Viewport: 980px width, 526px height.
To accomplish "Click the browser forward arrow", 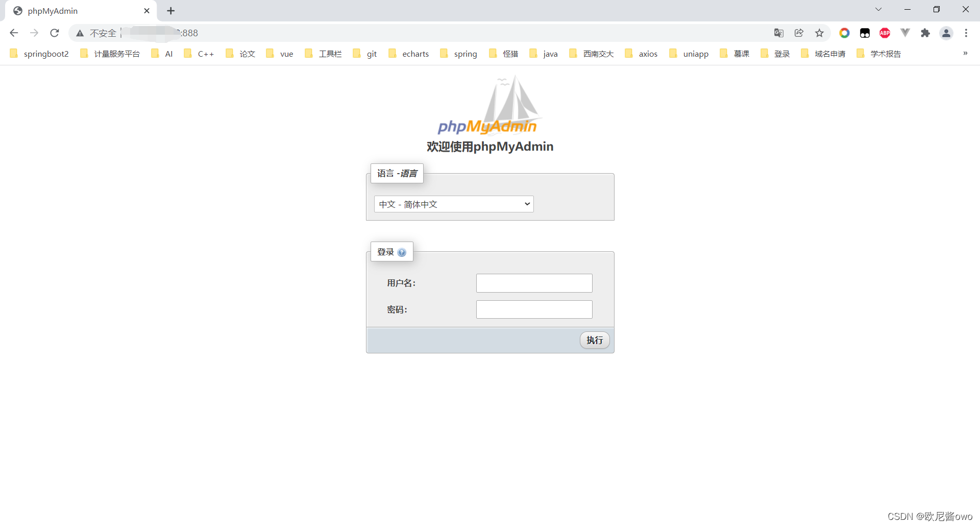I will [34, 33].
